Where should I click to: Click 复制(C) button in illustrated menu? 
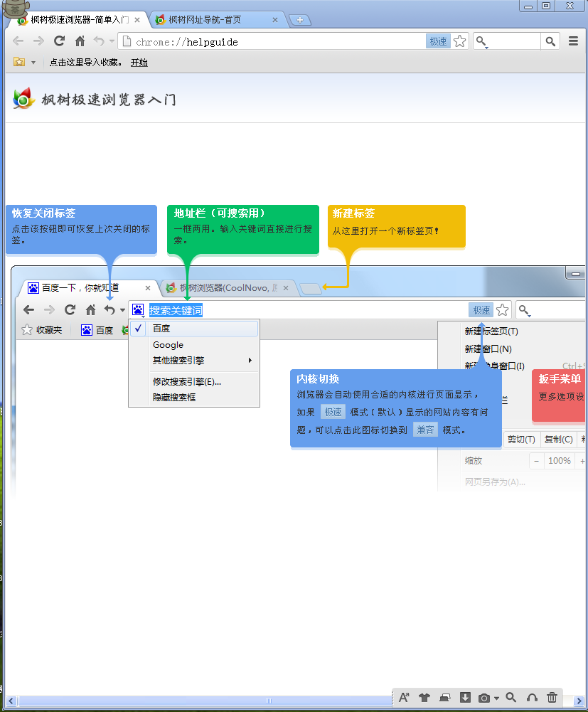click(558, 440)
